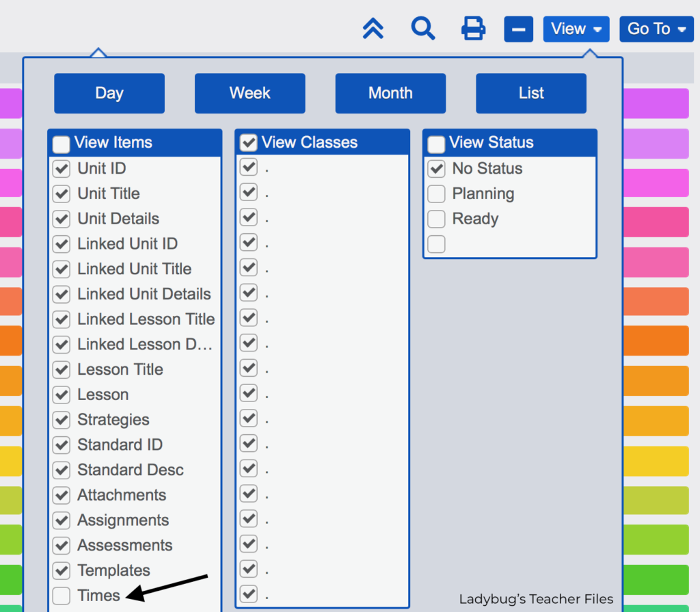The height and width of the screenshot is (612, 700).
Task: Switch to Day view
Action: (109, 94)
